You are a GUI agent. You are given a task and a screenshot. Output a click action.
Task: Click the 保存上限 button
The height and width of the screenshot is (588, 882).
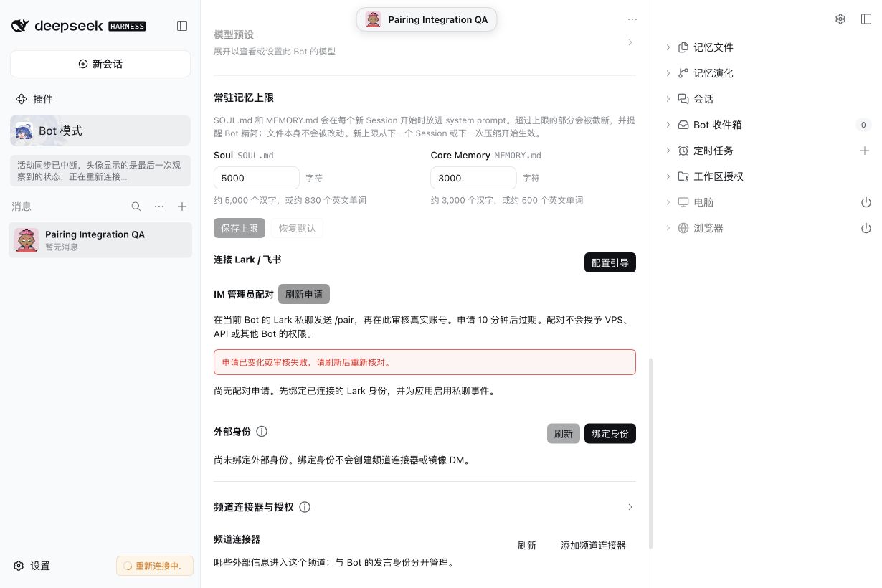pos(240,228)
